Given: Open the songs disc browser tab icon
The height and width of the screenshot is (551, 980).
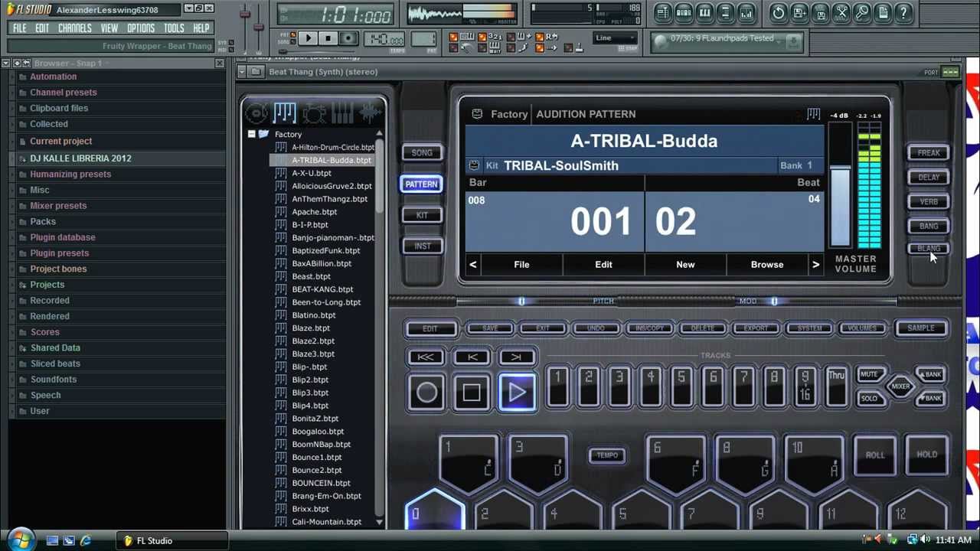Looking at the screenshot, I should [x=256, y=113].
